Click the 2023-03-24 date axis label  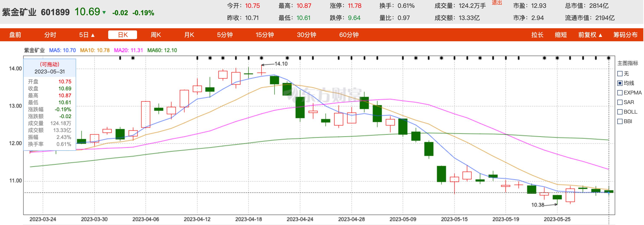[x=43, y=219]
